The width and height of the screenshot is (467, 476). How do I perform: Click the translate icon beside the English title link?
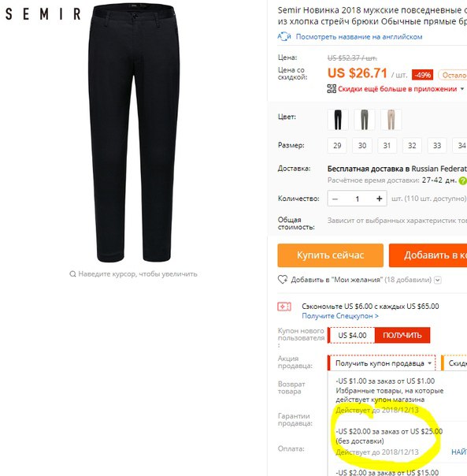pos(284,37)
